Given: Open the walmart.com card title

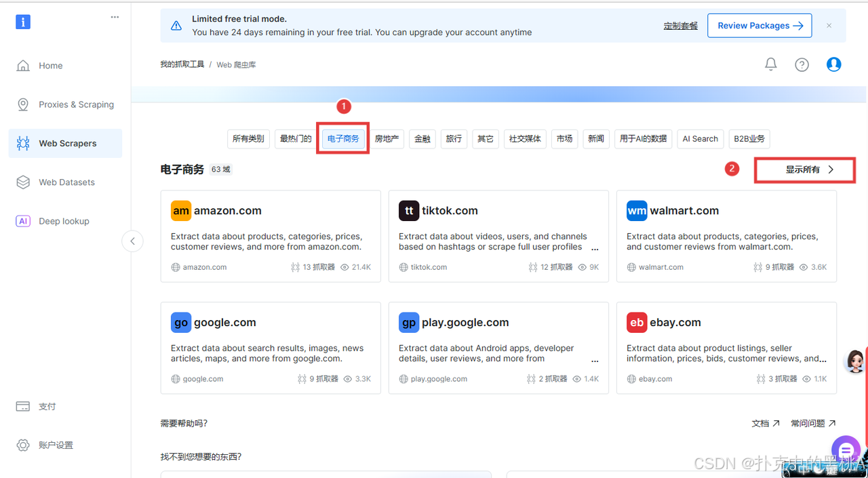Looking at the screenshot, I should coord(684,211).
